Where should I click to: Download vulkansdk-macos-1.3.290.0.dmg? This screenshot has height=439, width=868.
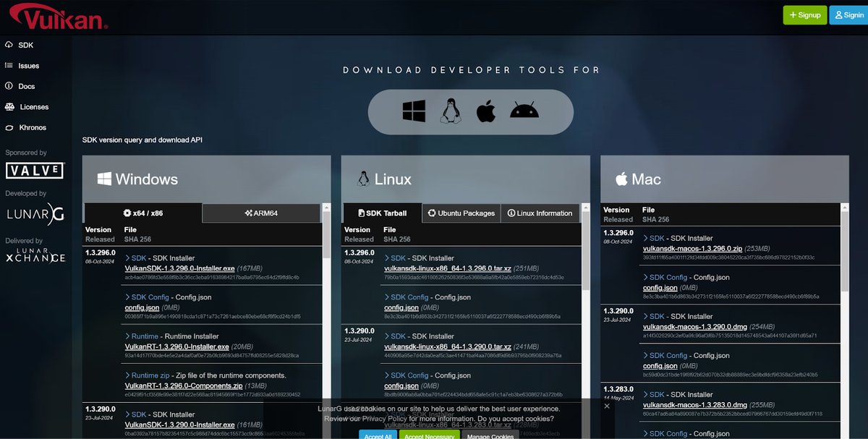click(x=697, y=326)
